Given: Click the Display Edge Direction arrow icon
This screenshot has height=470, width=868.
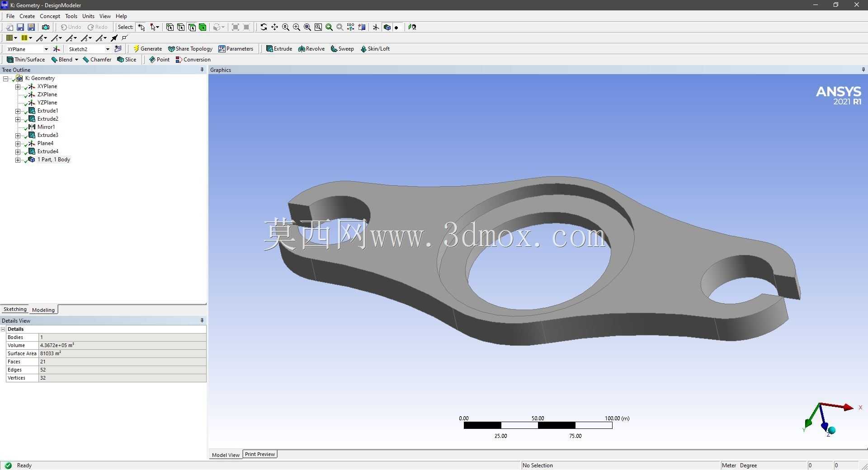Looking at the screenshot, I should [114, 38].
